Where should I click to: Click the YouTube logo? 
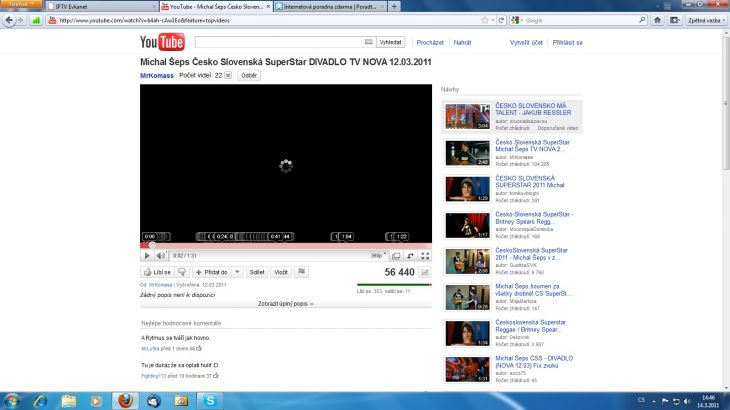pos(162,42)
